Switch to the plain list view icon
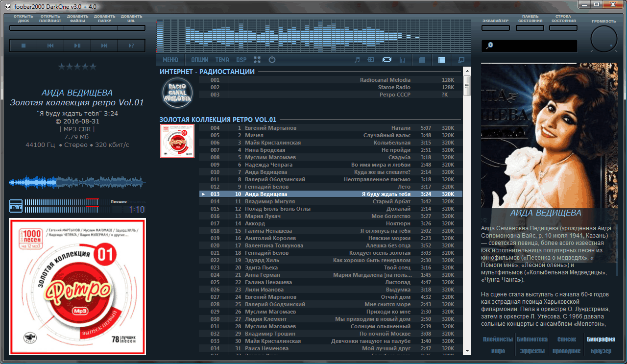The image size is (627, 364). click(x=441, y=60)
